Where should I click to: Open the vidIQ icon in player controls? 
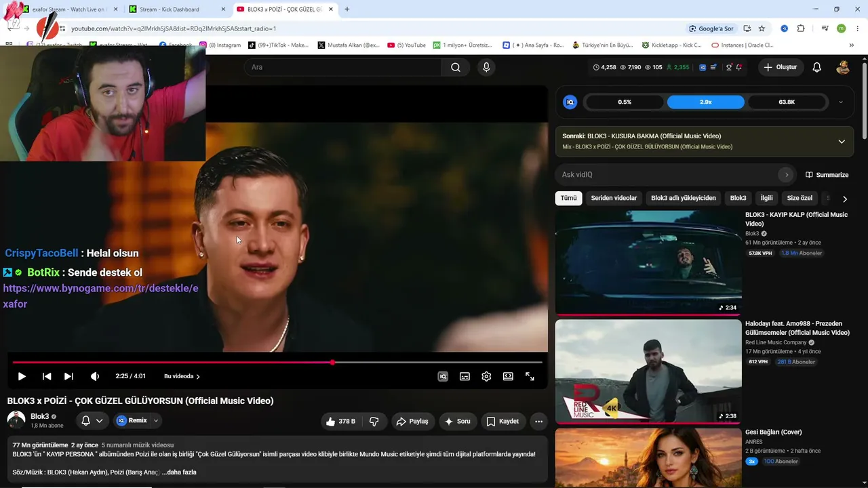(x=443, y=376)
